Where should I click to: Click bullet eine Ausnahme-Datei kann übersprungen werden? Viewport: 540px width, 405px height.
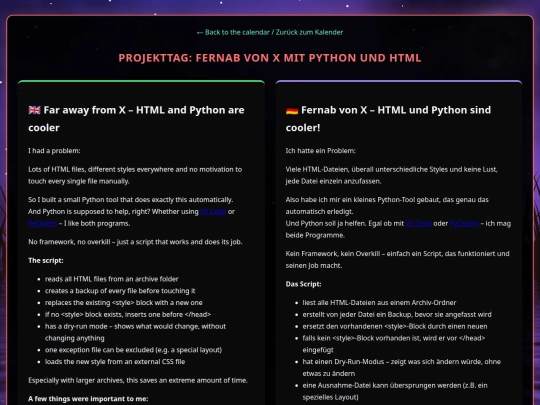tap(395, 391)
